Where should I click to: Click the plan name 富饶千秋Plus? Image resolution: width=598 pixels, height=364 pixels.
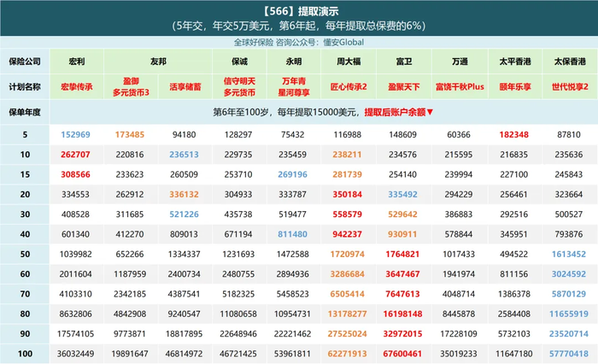pos(460,87)
